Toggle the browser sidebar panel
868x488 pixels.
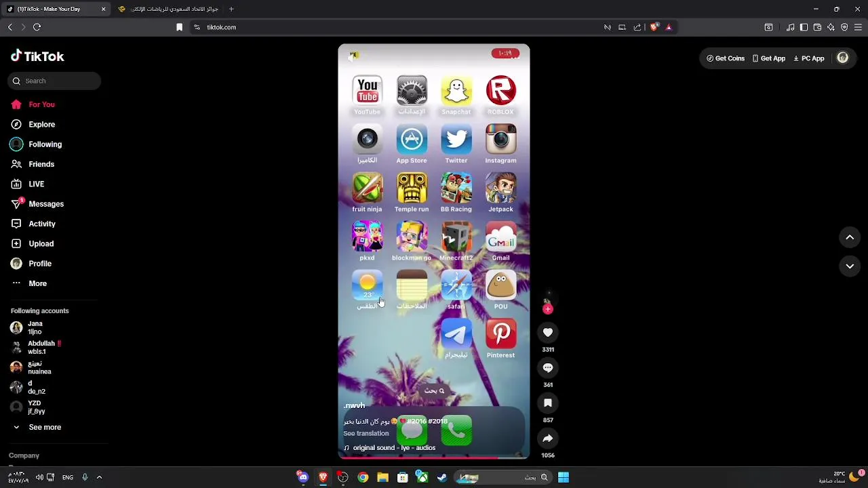coord(804,27)
